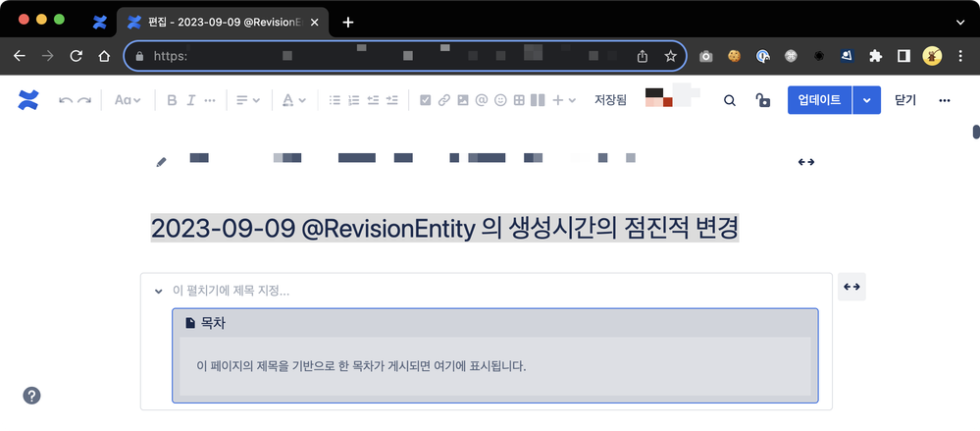The height and width of the screenshot is (431, 980).
Task: Insert an emoji
Action: [500, 100]
